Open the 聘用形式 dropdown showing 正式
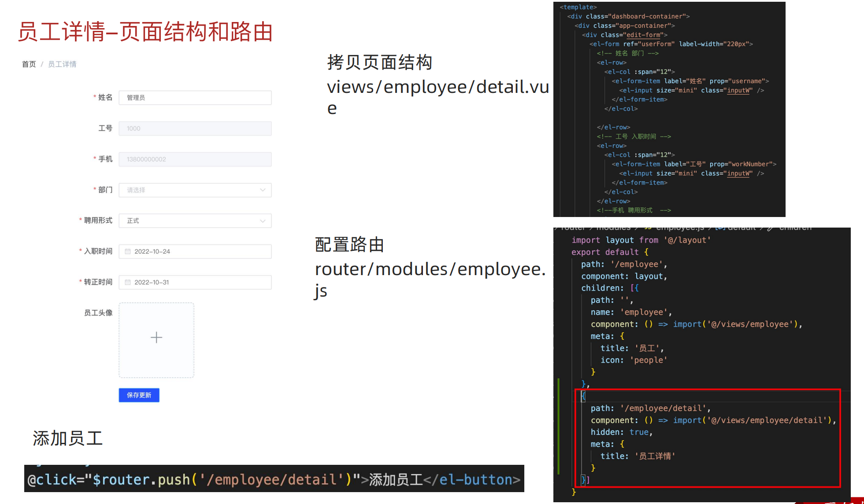 (x=263, y=221)
